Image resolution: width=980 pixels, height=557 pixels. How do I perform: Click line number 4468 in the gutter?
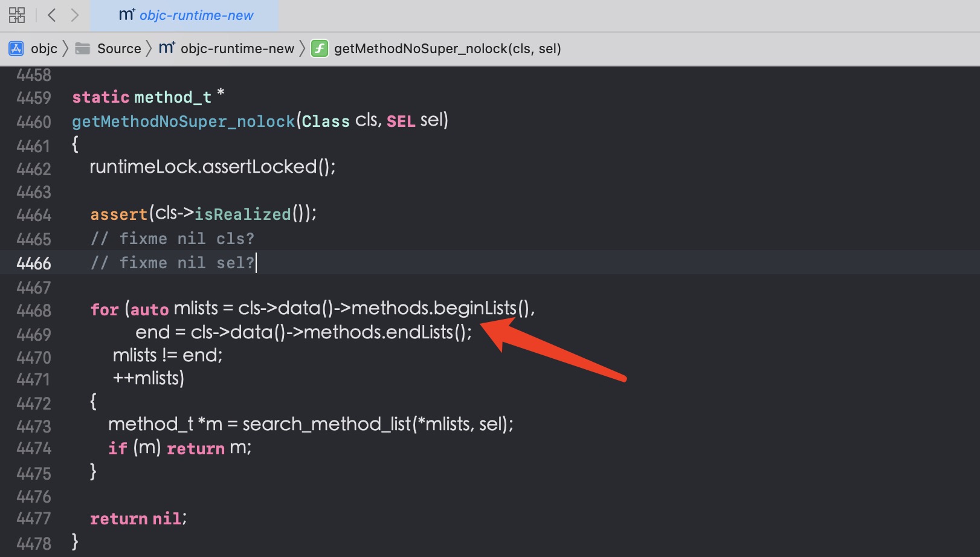pos(34,311)
